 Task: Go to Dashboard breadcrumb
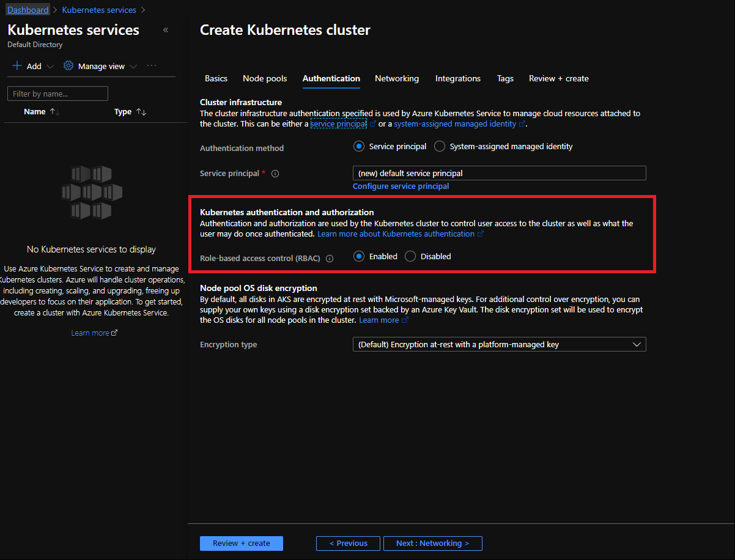point(28,10)
